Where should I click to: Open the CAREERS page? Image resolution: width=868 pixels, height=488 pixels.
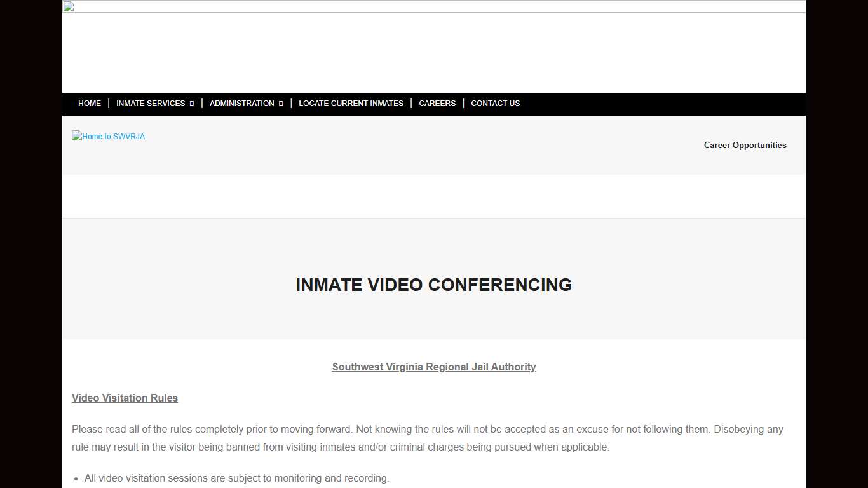click(437, 103)
